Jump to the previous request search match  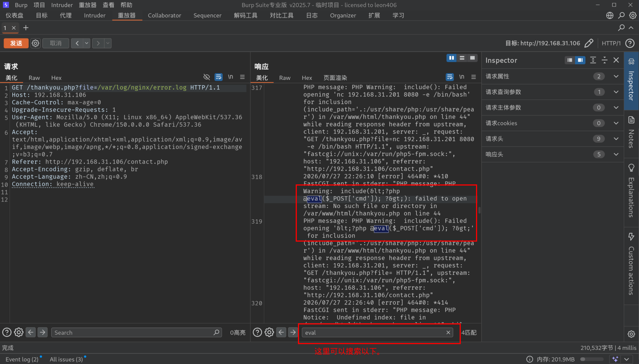pos(31,332)
